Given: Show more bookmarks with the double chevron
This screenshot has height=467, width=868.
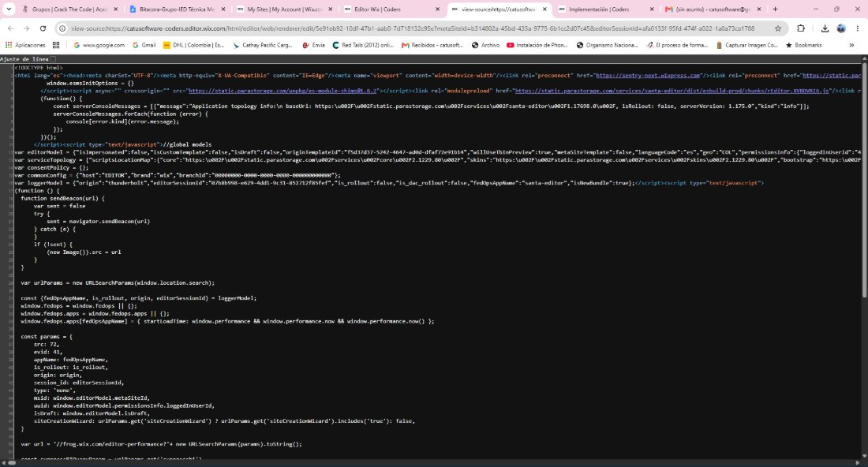Looking at the screenshot, I should tap(851, 46).
